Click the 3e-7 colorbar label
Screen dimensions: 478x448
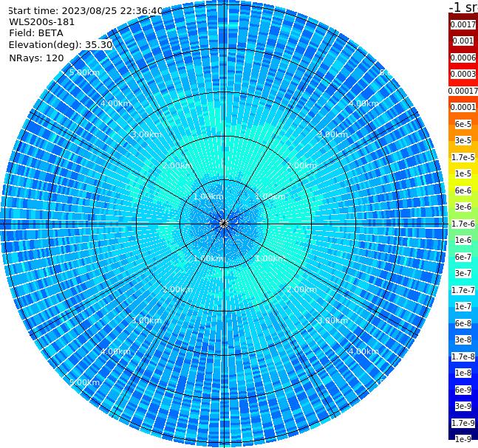[x=463, y=273]
